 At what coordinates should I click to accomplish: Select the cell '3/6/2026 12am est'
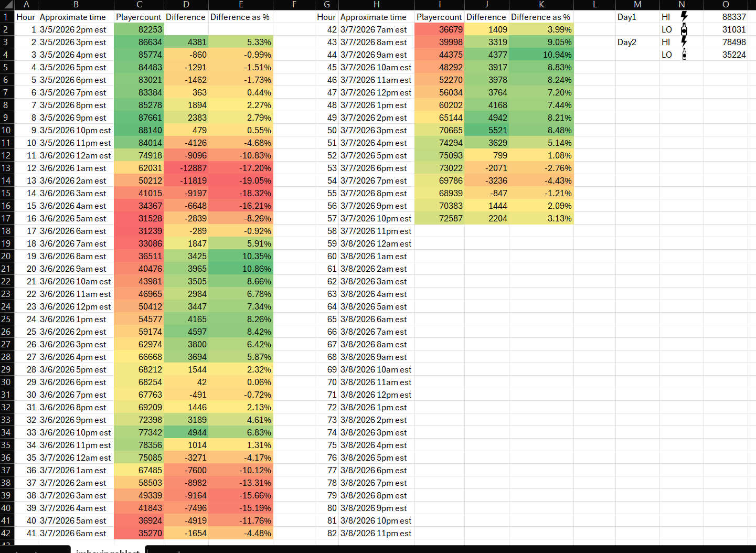coord(76,155)
